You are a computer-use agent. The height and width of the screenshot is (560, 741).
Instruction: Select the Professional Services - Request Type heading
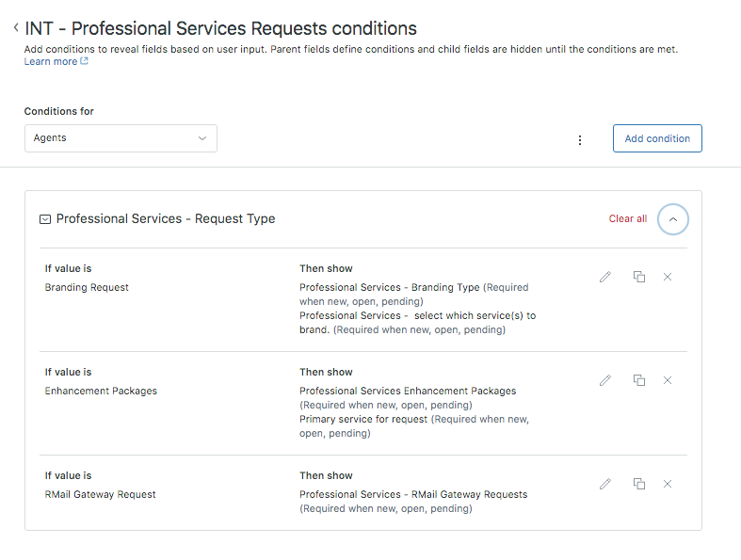166,219
